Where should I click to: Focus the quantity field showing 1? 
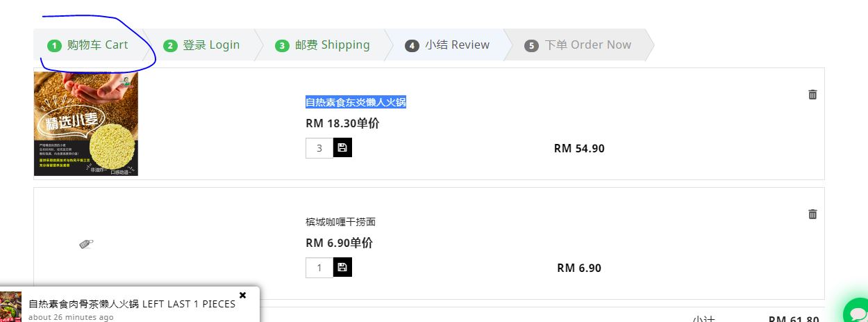click(x=319, y=268)
